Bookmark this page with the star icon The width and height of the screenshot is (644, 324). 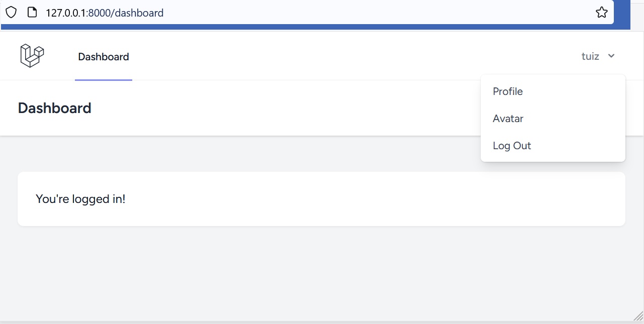[x=601, y=13]
